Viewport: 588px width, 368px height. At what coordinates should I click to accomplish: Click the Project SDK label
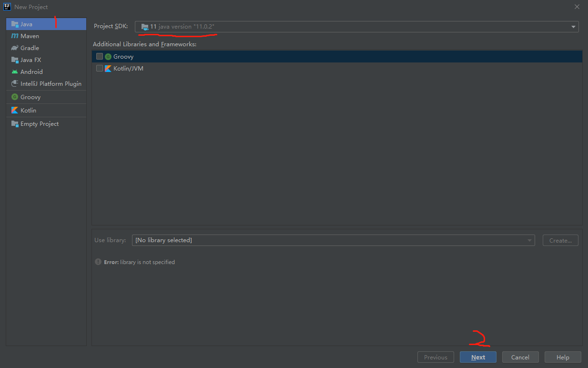tap(111, 26)
